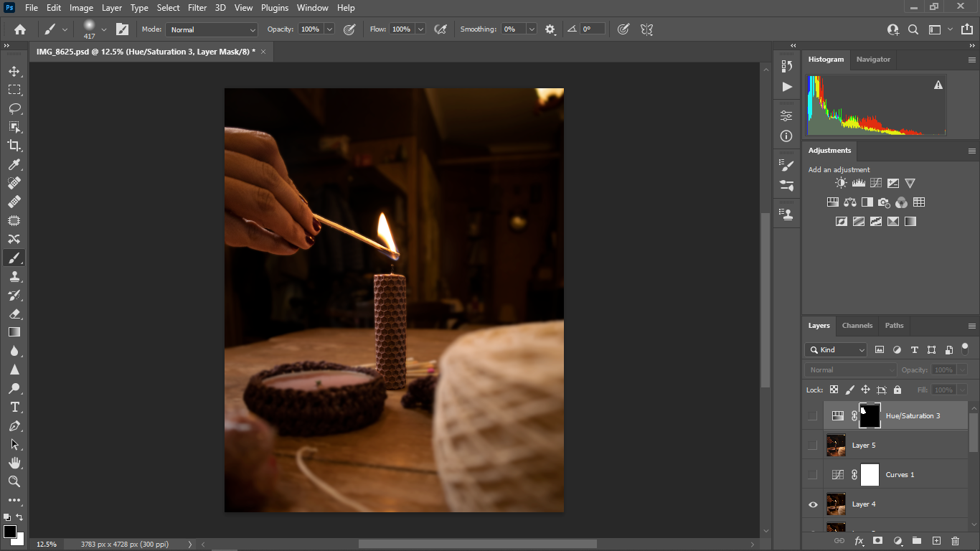The height and width of the screenshot is (551, 980).
Task: Open the Image menu
Action: [81, 8]
